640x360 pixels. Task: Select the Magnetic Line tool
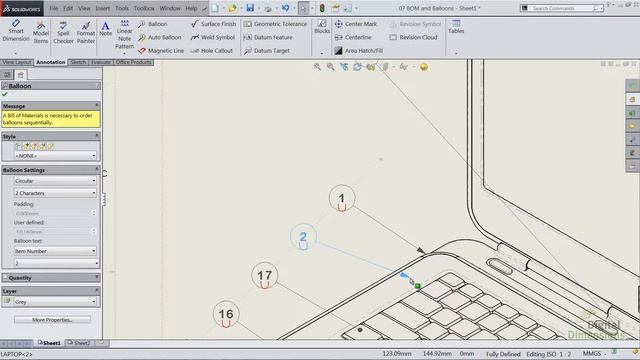point(161,51)
